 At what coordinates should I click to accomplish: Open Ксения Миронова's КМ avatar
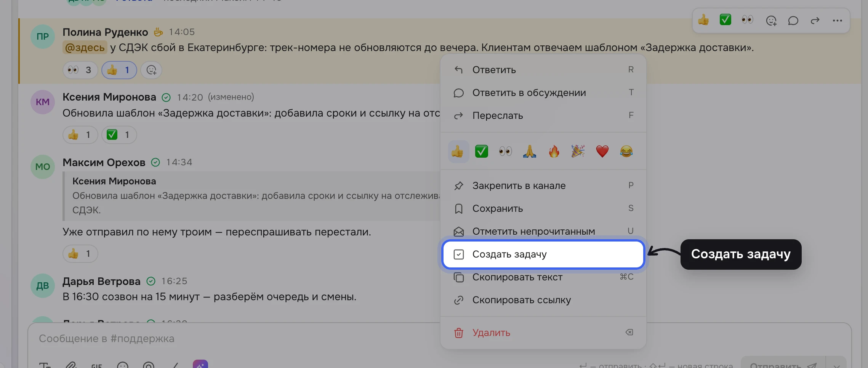tap(43, 102)
